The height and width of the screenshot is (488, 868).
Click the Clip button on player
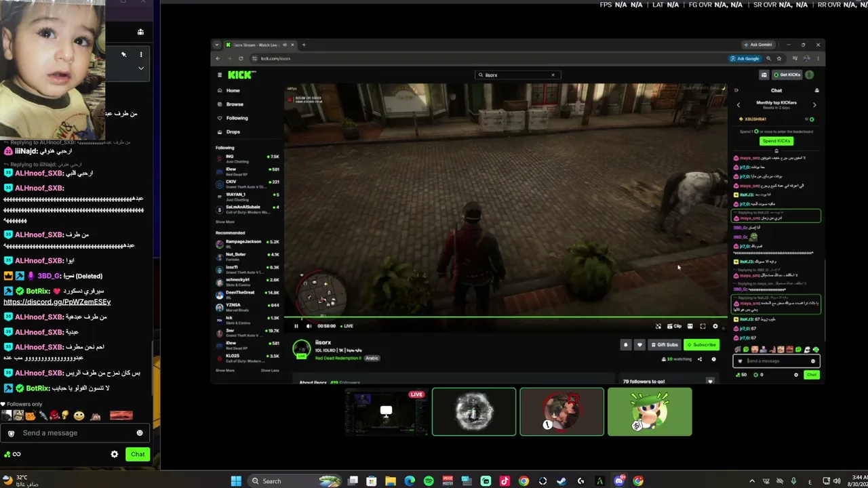point(673,326)
